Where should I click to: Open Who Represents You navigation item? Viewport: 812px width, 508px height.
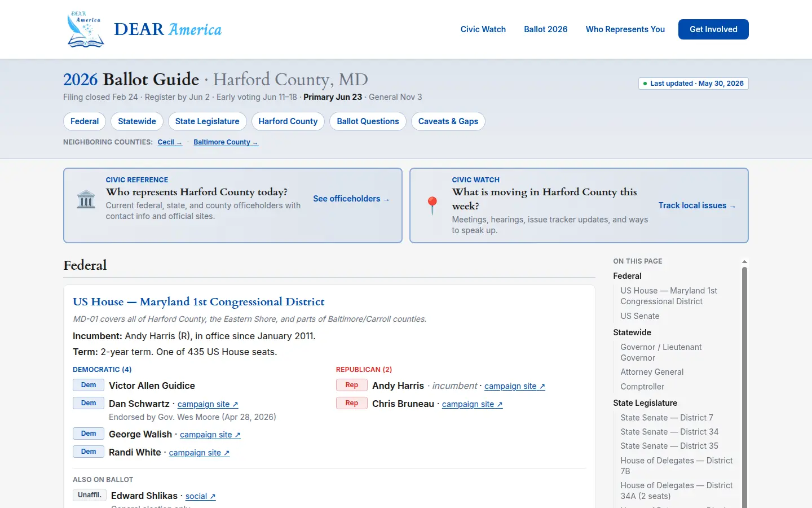pos(625,29)
